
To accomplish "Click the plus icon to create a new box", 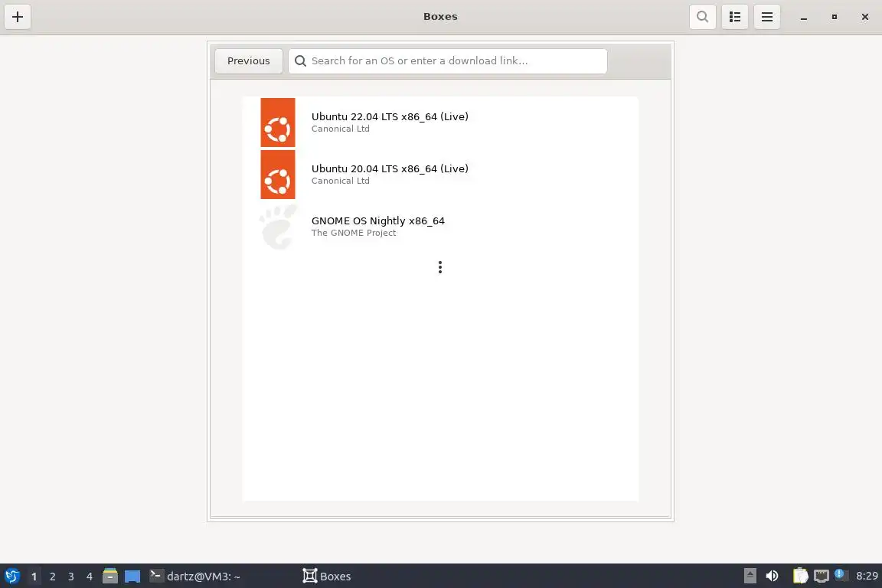I will point(18,17).
